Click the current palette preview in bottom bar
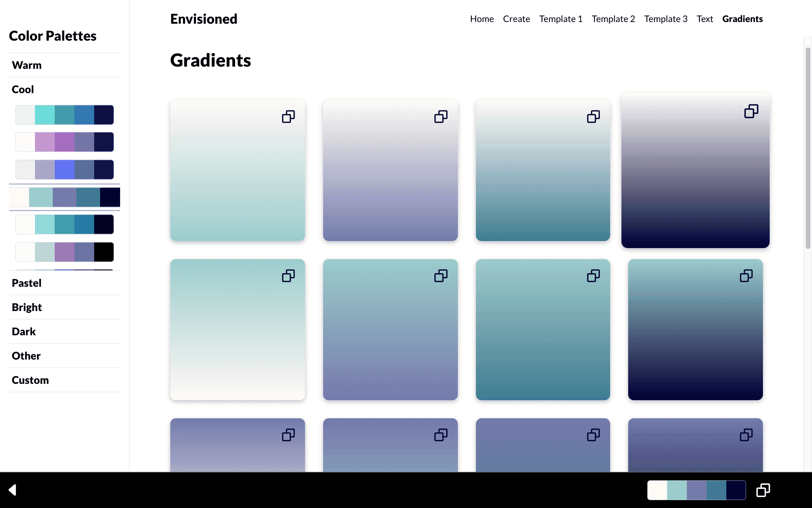 click(x=697, y=490)
